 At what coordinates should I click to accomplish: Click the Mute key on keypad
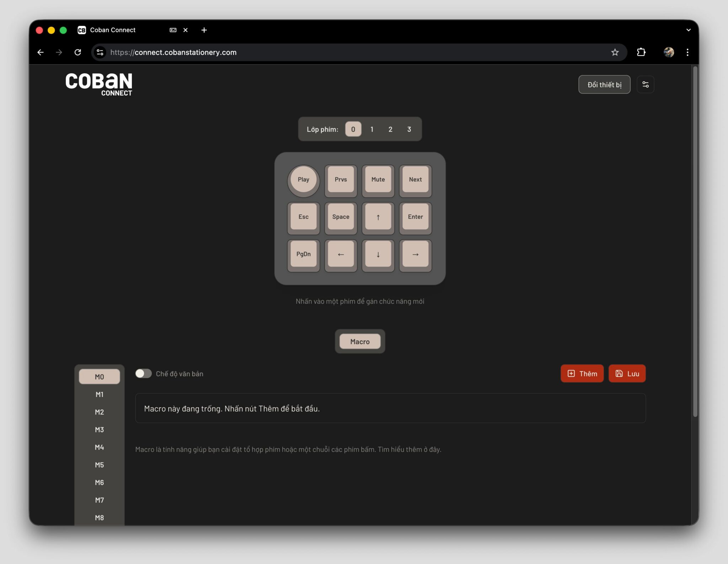click(x=378, y=180)
